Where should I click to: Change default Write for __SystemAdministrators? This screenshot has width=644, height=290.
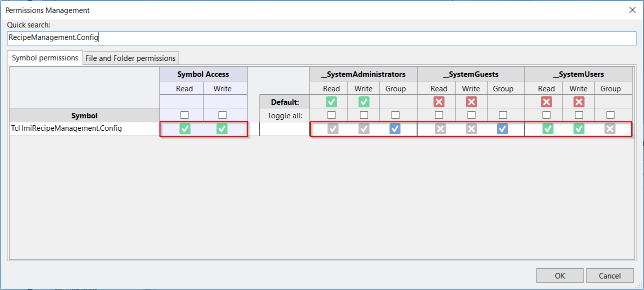tap(364, 102)
